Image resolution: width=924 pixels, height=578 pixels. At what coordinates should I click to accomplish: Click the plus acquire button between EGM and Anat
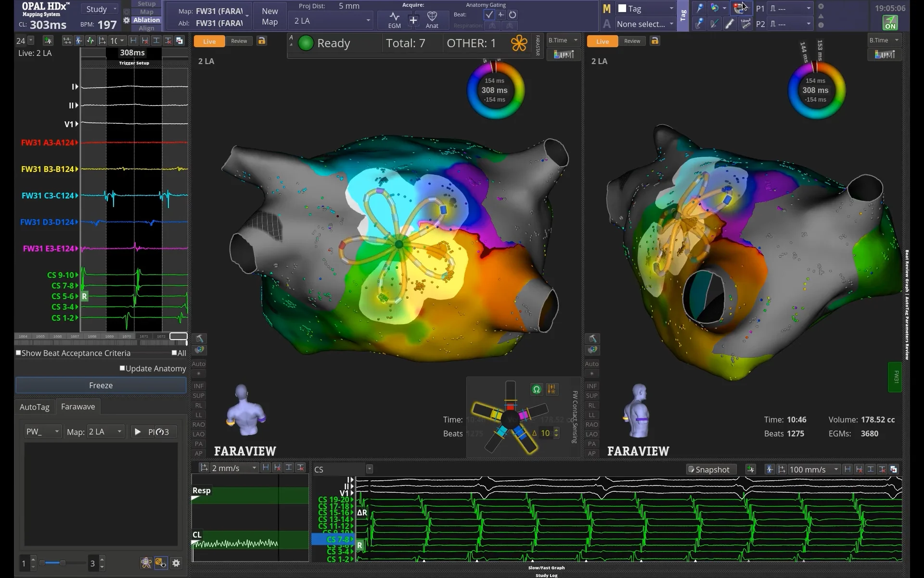pos(413,20)
